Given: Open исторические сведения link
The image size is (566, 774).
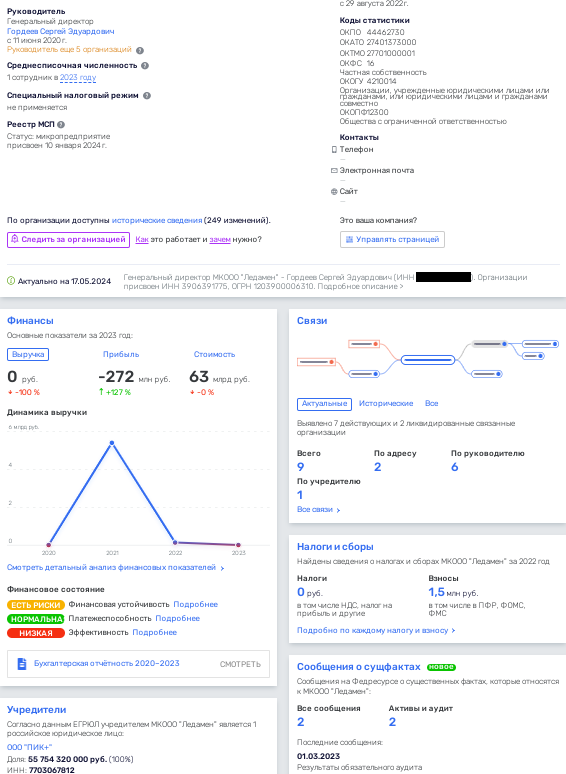Looking at the screenshot, I should 157,221.
